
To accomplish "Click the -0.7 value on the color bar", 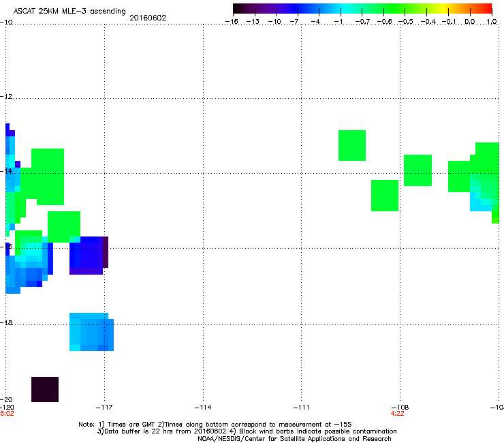I will click(362, 22).
